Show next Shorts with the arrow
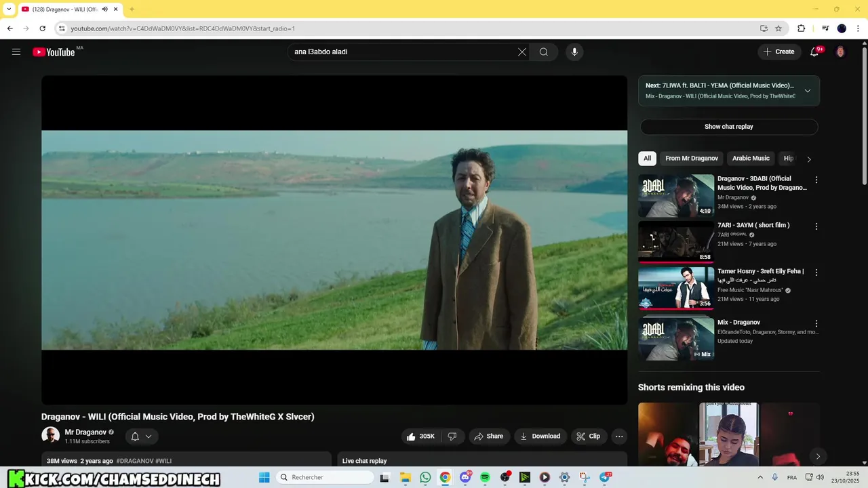This screenshot has width=868, height=488. 818,456
